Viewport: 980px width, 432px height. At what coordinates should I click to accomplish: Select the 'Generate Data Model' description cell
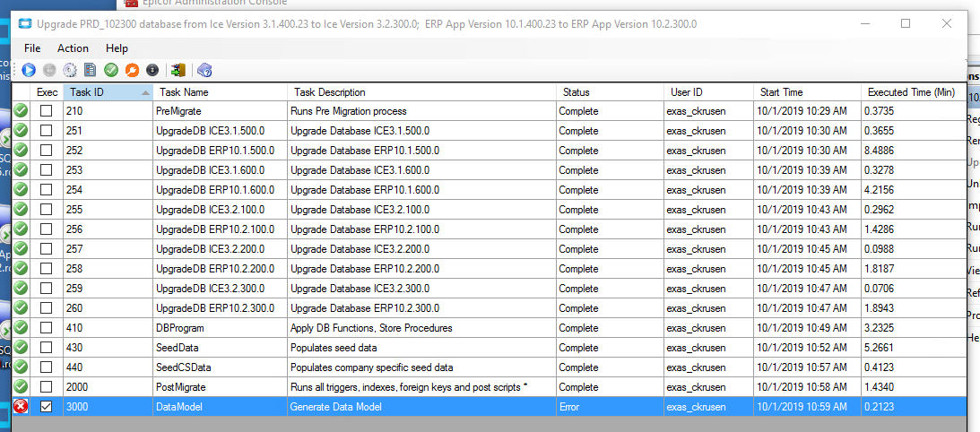pyautogui.click(x=422, y=406)
